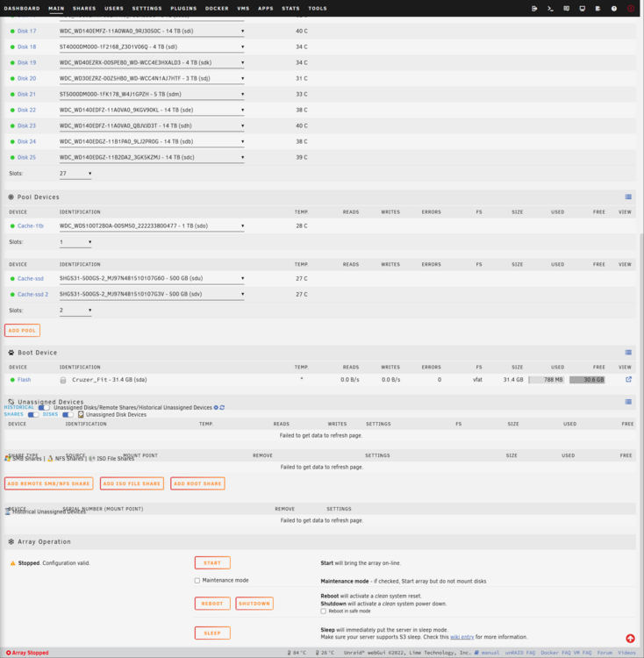Go to the Dashboard tab

tap(22, 9)
